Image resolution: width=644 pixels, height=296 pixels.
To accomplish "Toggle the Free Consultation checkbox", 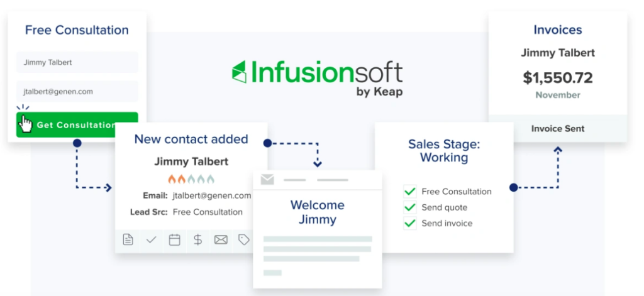I will pos(410,191).
